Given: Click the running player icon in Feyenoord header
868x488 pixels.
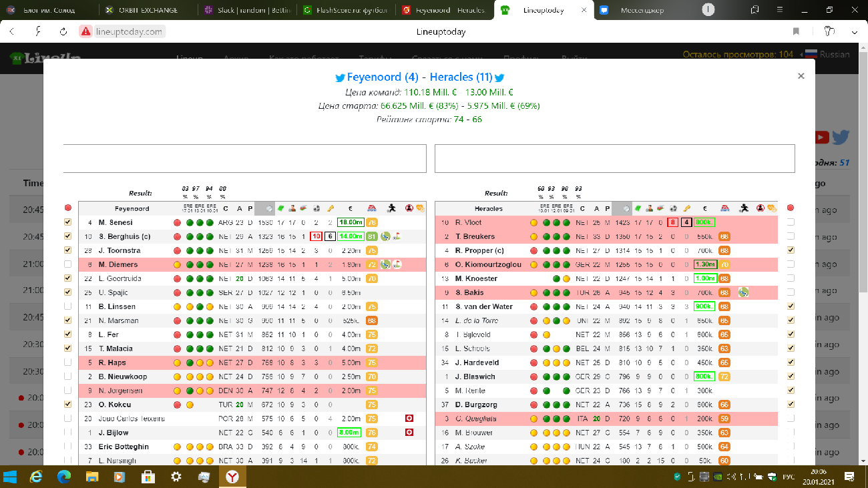Looking at the screenshot, I should [x=392, y=208].
